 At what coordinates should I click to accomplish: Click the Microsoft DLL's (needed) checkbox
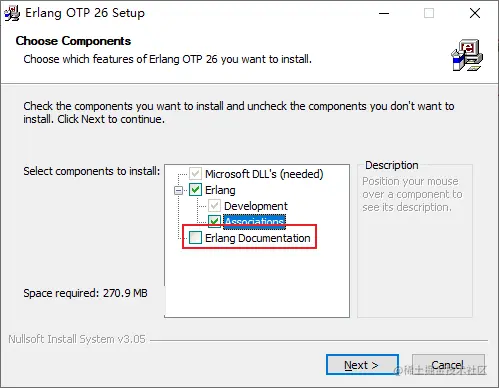(195, 174)
